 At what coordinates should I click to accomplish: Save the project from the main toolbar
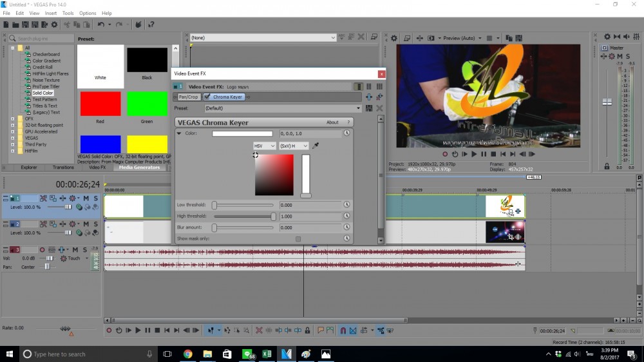coord(25,24)
